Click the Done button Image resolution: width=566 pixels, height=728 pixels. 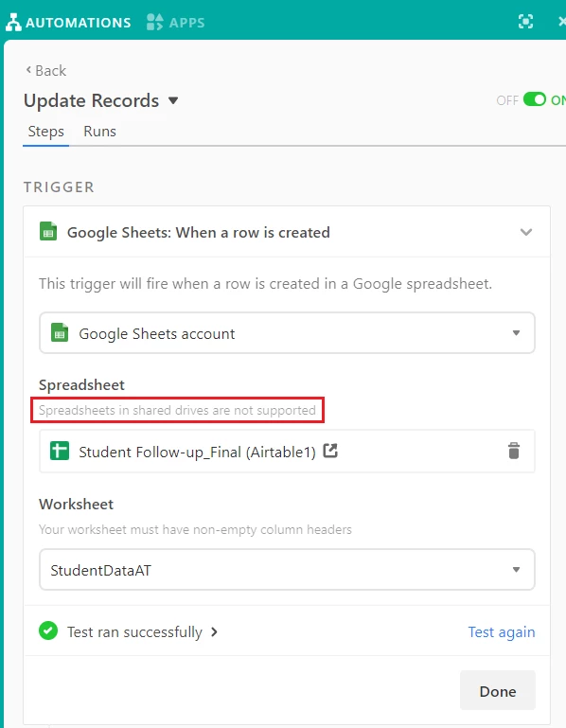[x=498, y=691]
